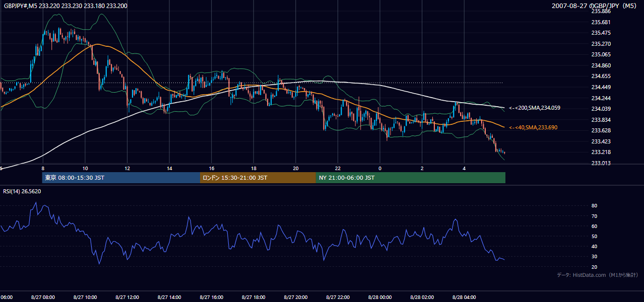The image size is (644, 302).
Task: Click the 8/27 18:00 time axis label
Action: click(x=253, y=297)
